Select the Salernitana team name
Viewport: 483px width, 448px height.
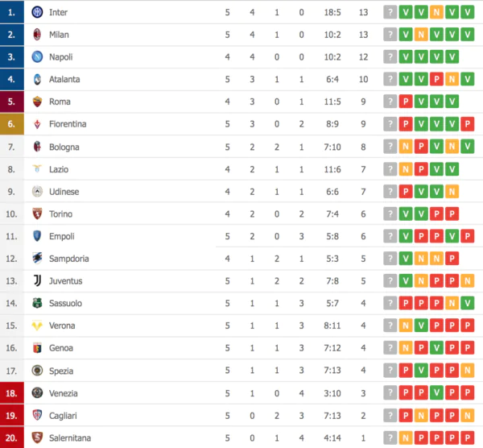pos(70,438)
